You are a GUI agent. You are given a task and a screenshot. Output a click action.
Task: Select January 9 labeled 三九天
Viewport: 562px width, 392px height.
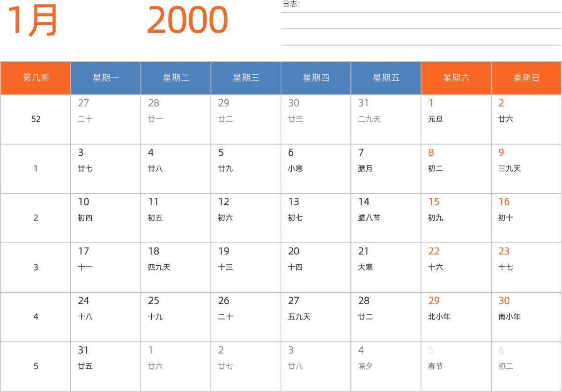pyautogui.click(x=526, y=169)
